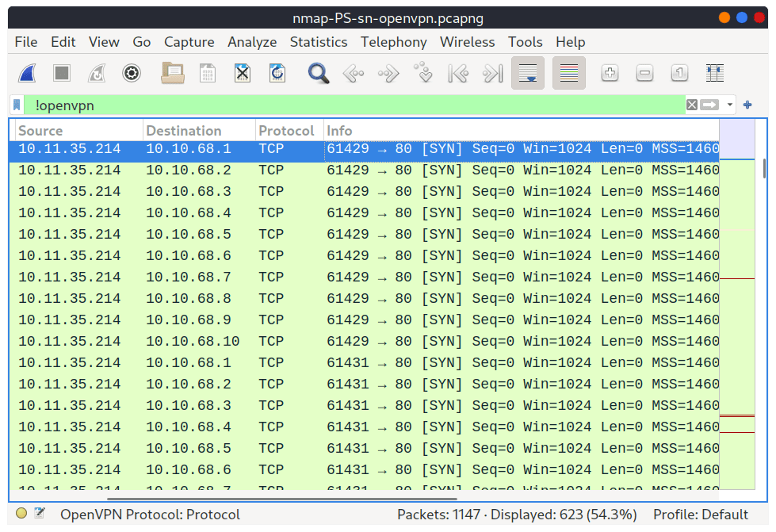Image resolution: width=776 pixels, height=532 pixels.
Task: Add a filter expression plus button
Action: (747, 105)
